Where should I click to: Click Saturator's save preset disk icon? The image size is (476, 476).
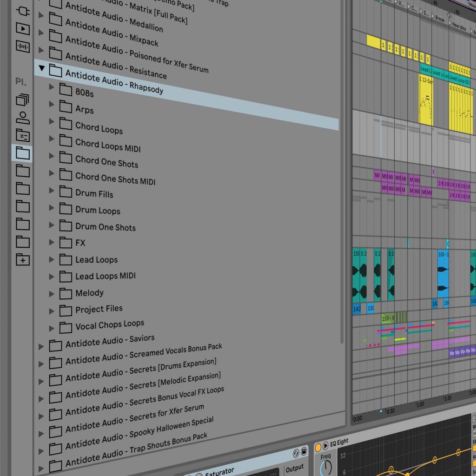point(304,452)
